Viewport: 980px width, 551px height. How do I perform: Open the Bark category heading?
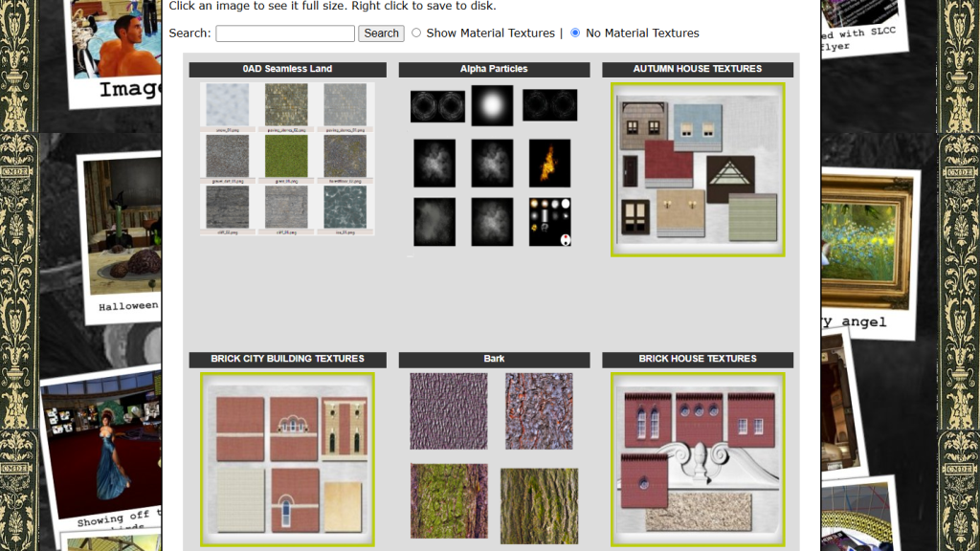coord(494,359)
